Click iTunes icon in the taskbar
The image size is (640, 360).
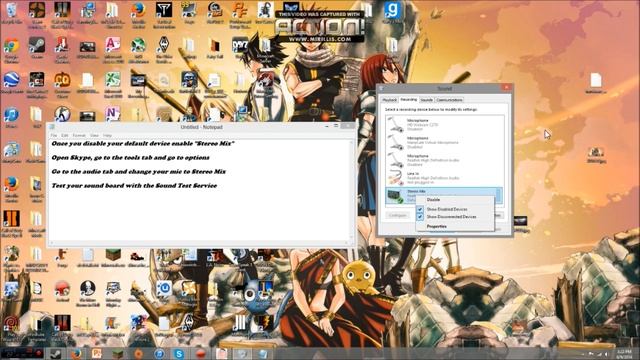point(159,353)
